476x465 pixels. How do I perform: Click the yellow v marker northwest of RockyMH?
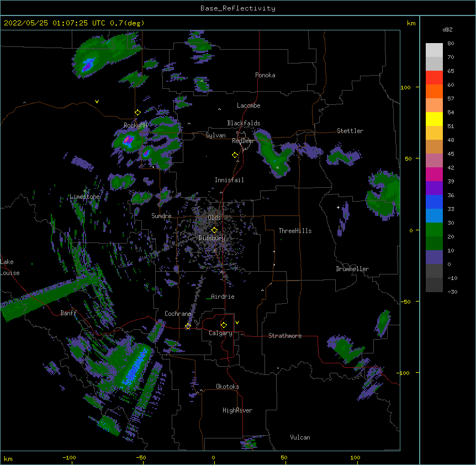(97, 102)
